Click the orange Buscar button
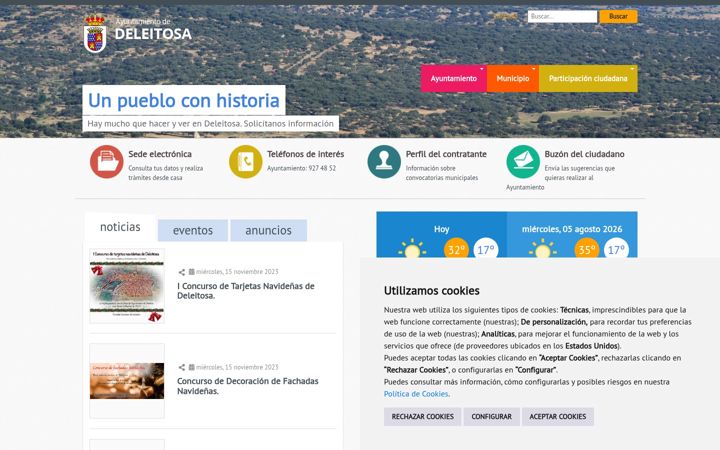Viewport: 720px width, 450px height. pos(618,17)
